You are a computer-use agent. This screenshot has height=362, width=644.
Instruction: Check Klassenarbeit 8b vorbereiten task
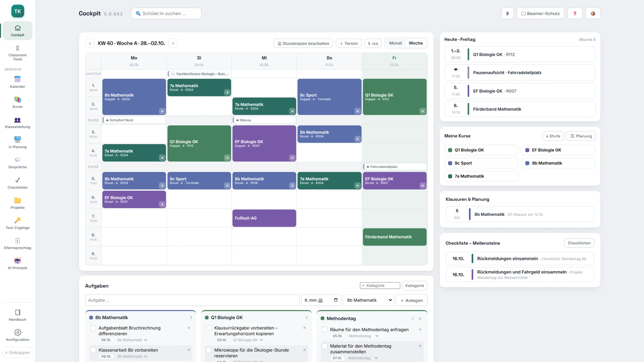point(93,350)
